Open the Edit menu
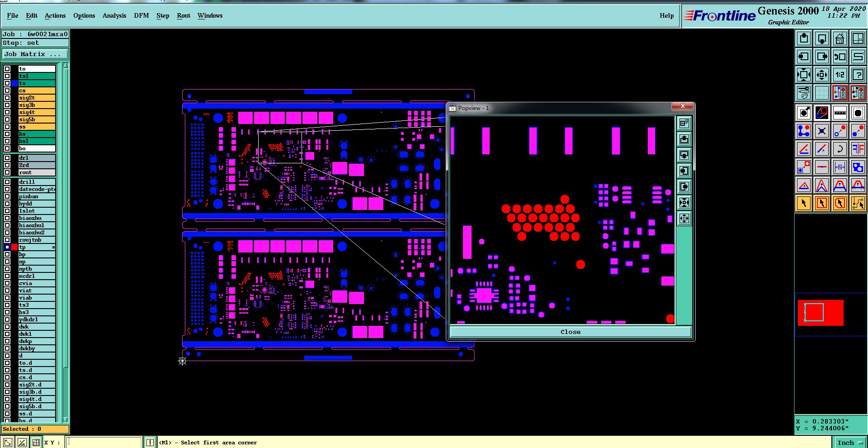 [x=32, y=15]
